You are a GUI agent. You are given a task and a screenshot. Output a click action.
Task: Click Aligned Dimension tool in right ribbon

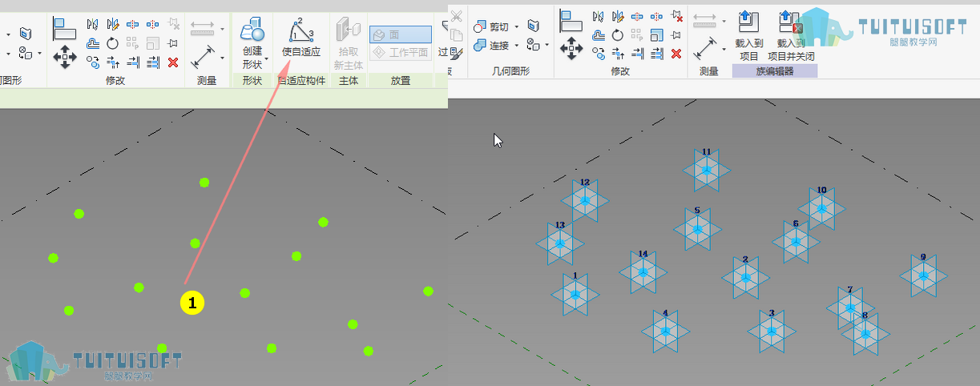coord(705,49)
